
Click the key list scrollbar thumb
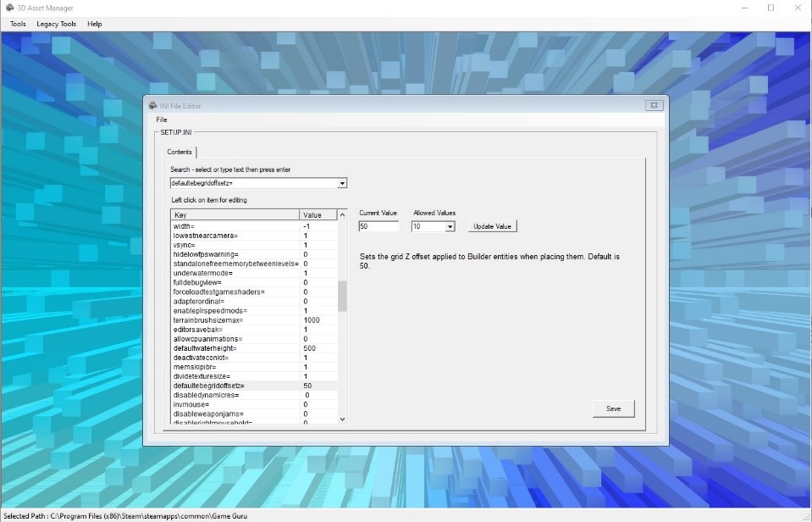tap(342, 297)
